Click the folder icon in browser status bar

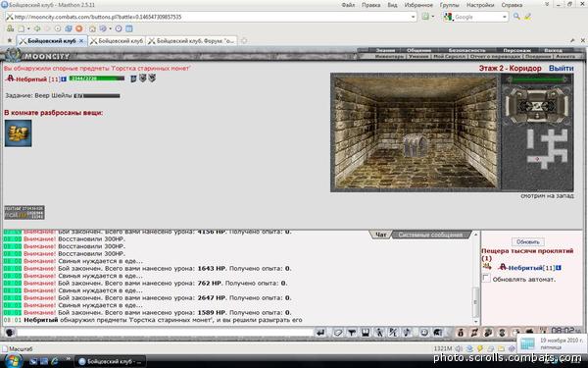pos(501,348)
